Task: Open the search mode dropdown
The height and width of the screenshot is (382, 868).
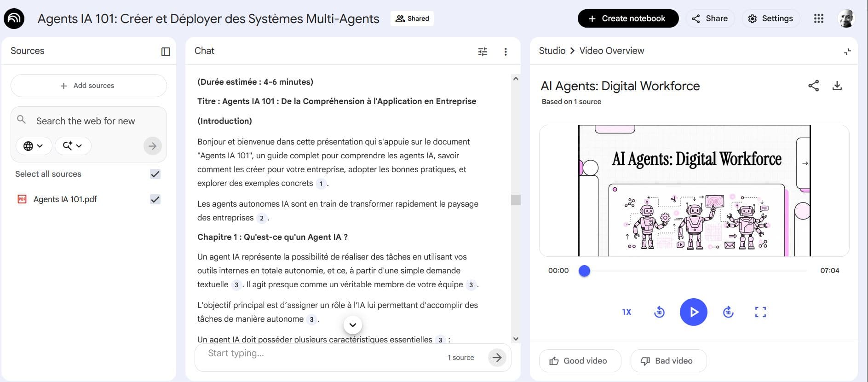Action: tap(73, 146)
